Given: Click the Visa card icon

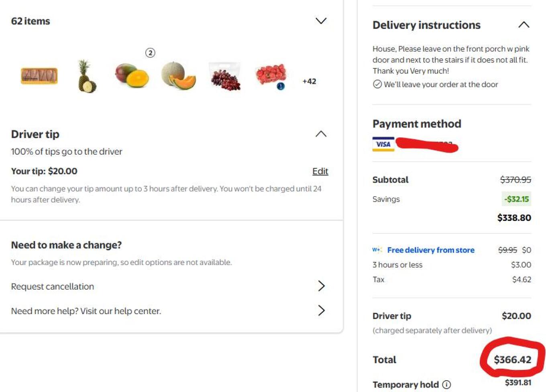Looking at the screenshot, I should point(383,145).
